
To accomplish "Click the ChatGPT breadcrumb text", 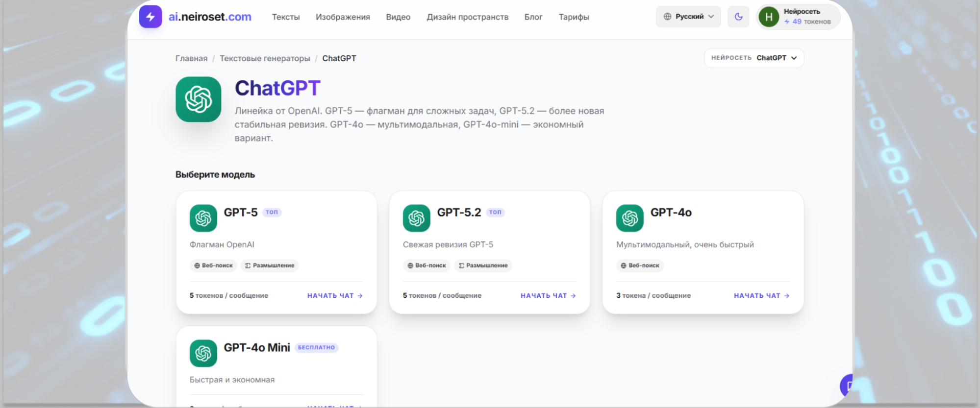I will coord(339,58).
